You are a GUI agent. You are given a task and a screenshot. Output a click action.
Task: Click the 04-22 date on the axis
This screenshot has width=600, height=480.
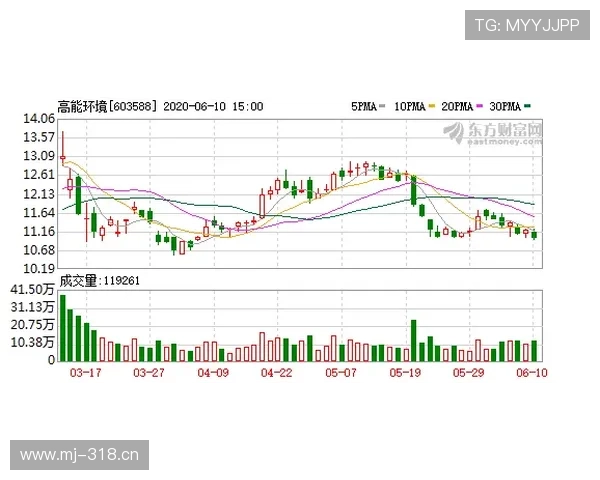(x=276, y=371)
